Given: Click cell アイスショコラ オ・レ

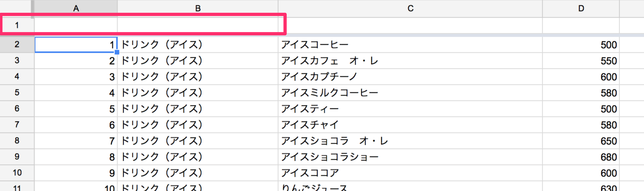Looking at the screenshot, I should [x=410, y=141].
